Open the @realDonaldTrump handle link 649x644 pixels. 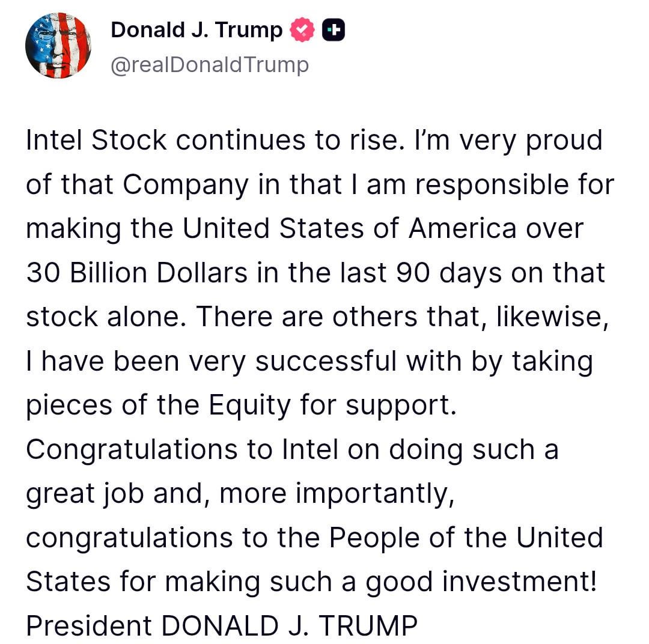click(209, 64)
